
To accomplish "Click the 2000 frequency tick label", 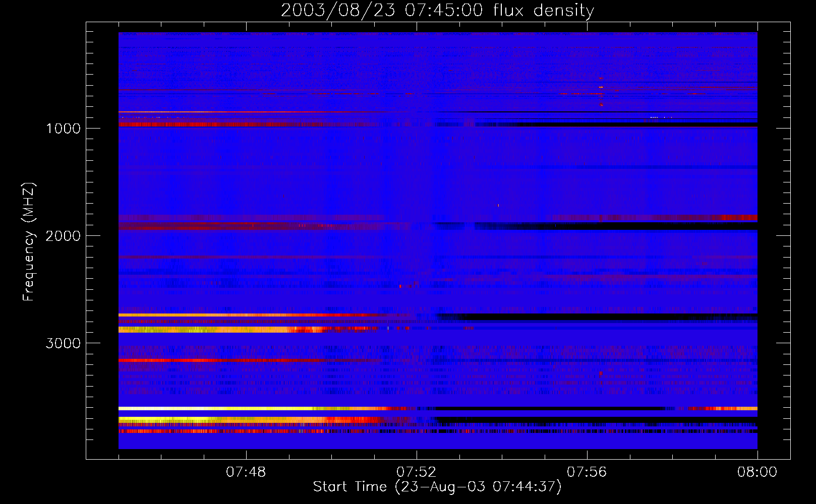I will tap(63, 236).
